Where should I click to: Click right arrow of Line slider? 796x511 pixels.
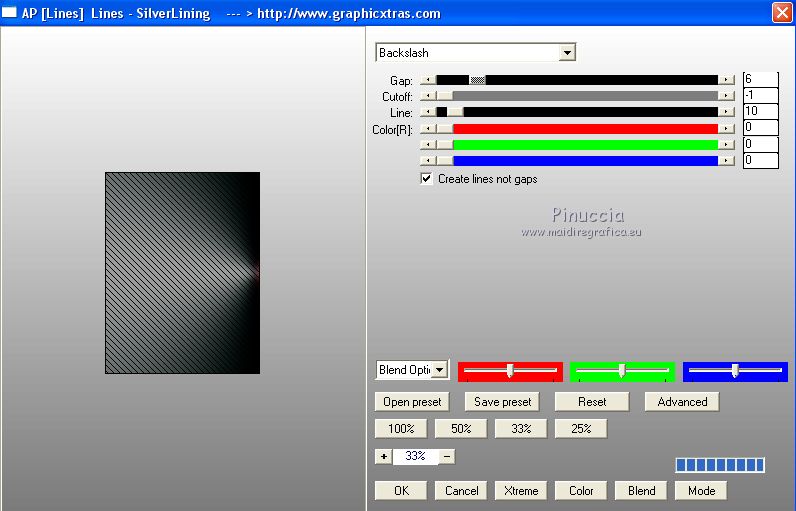pos(726,112)
